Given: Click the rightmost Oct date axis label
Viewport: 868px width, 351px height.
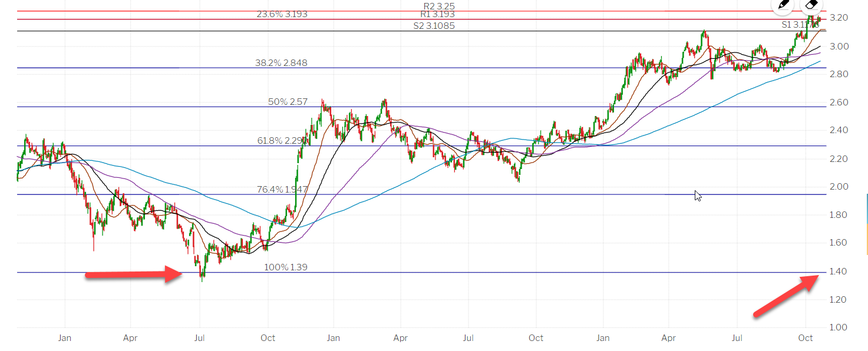Looking at the screenshot, I should point(805,338).
